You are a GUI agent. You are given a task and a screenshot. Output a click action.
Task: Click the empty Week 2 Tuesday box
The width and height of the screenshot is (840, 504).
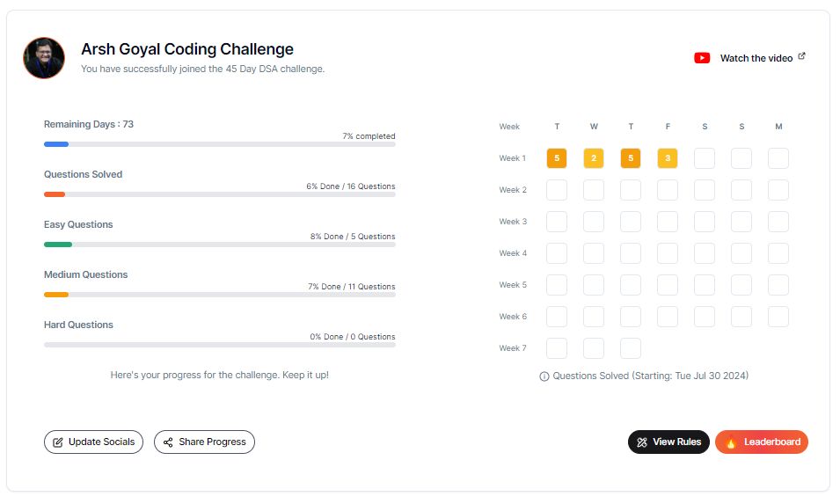[x=557, y=190]
